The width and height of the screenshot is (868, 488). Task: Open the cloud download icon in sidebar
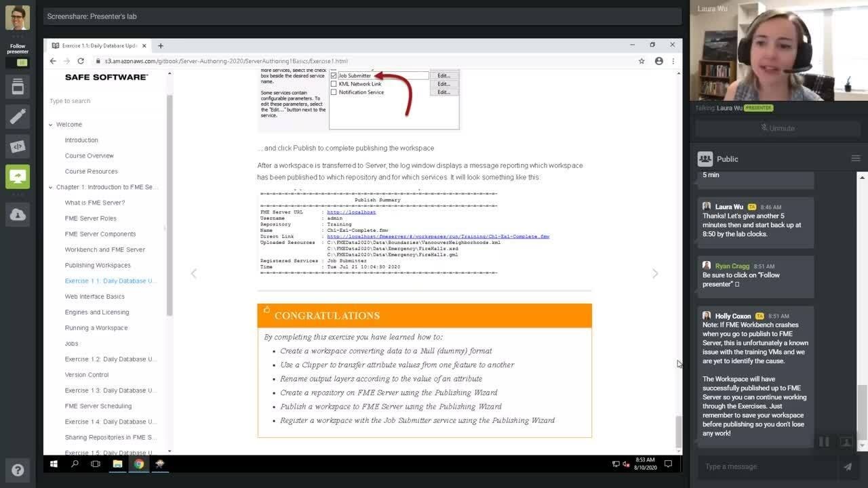(x=18, y=214)
